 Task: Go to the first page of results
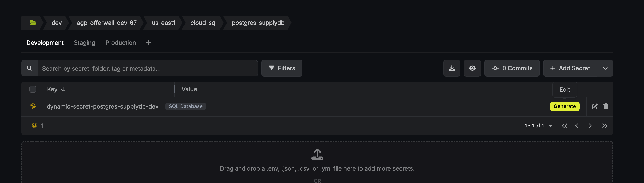[564, 126]
